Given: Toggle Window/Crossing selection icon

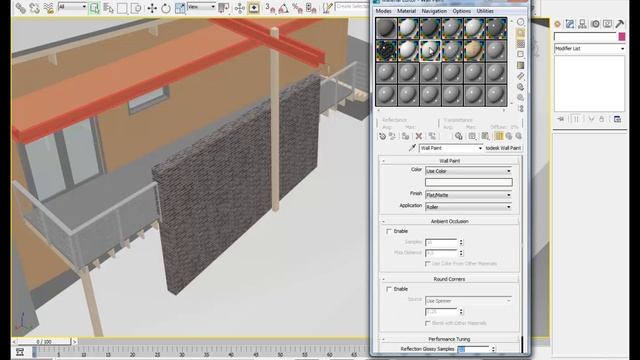Looking at the screenshot, I should (x=136, y=8).
